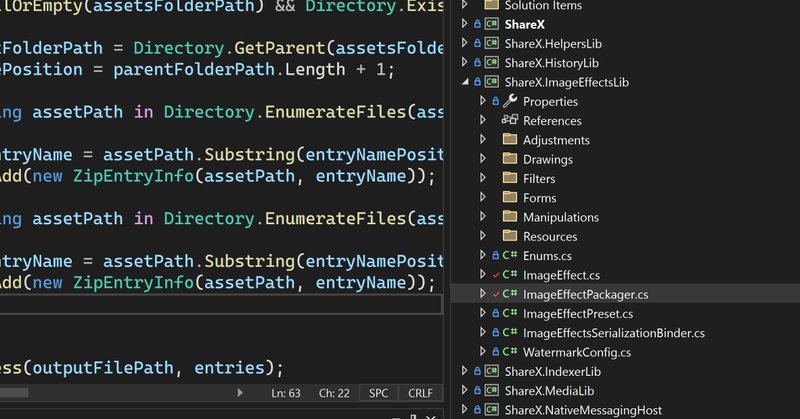Click the ShareX.IndexerLib C# project icon
The image size is (800, 419).
[x=491, y=371]
